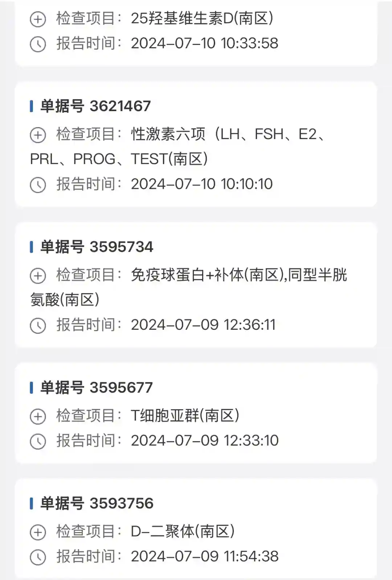Select the 性激素六项 test name text
The height and width of the screenshot is (580, 392).
tap(168, 134)
